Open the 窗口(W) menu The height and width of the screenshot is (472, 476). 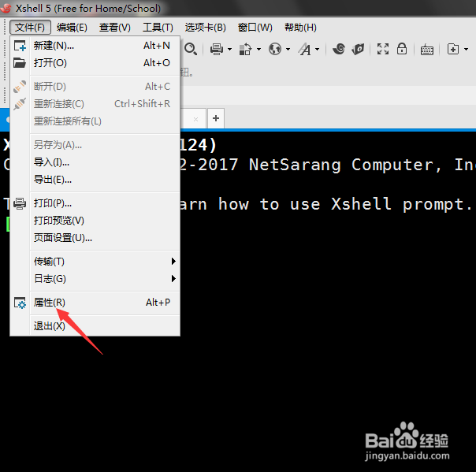coord(255,28)
